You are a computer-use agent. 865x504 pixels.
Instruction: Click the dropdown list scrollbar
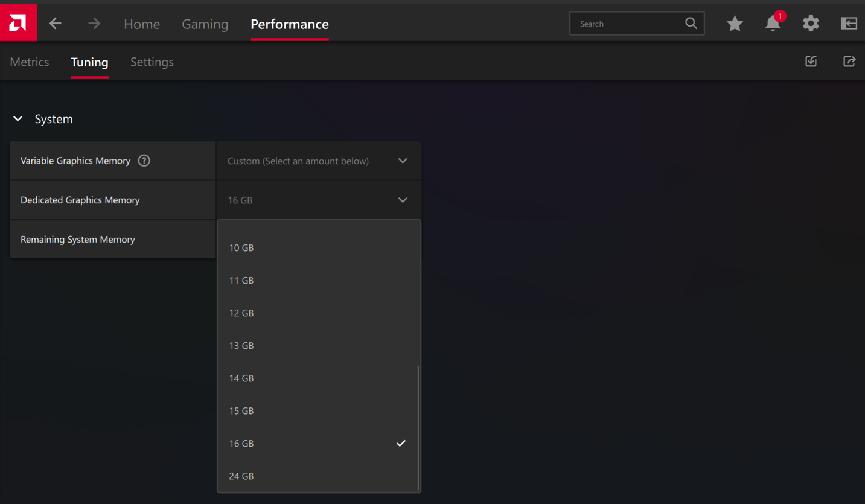[418, 427]
